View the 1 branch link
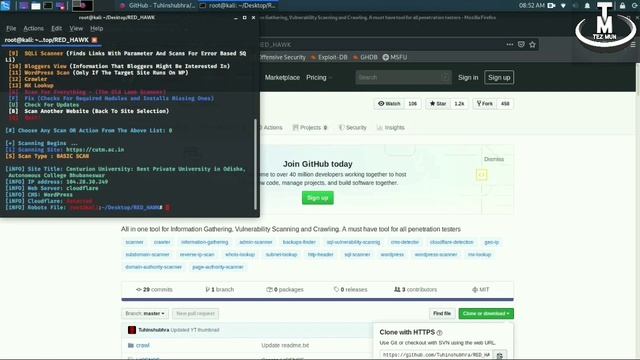This screenshot has height=360, width=640. (220, 289)
